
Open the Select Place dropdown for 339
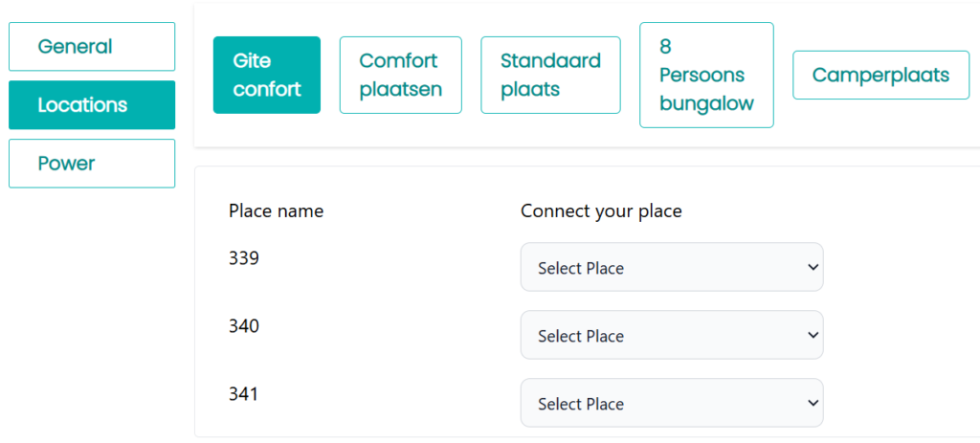pyautogui.click(x=671, y=267)
